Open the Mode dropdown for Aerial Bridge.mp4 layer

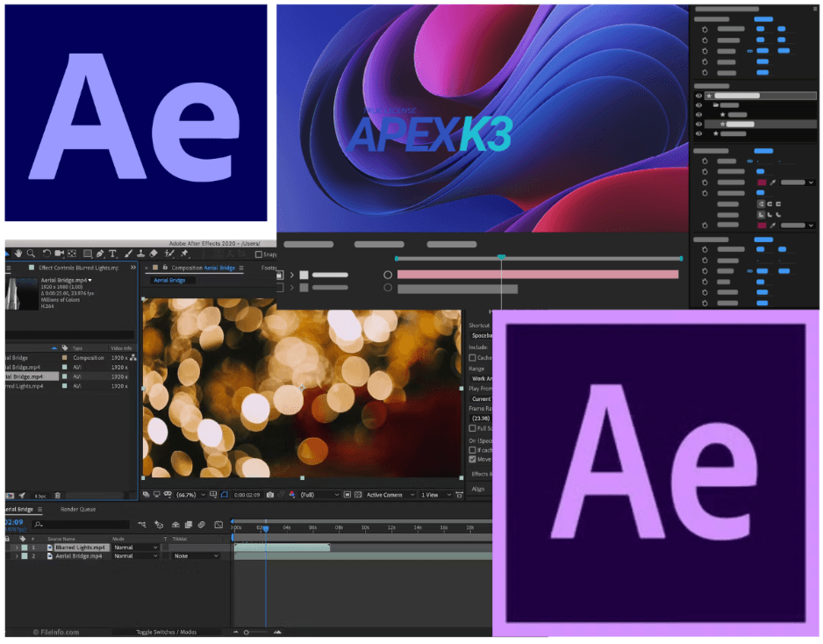click(x=135, y=556)
